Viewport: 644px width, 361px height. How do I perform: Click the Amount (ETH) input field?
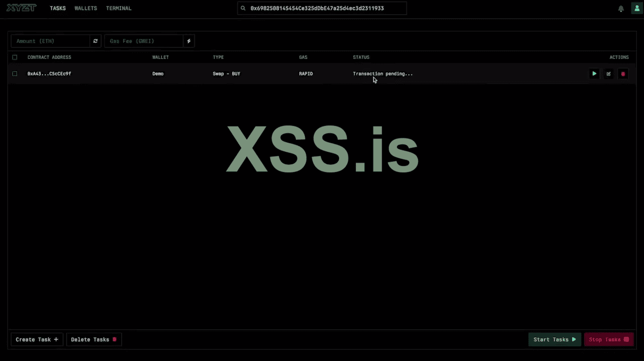[x=50, y=41]
